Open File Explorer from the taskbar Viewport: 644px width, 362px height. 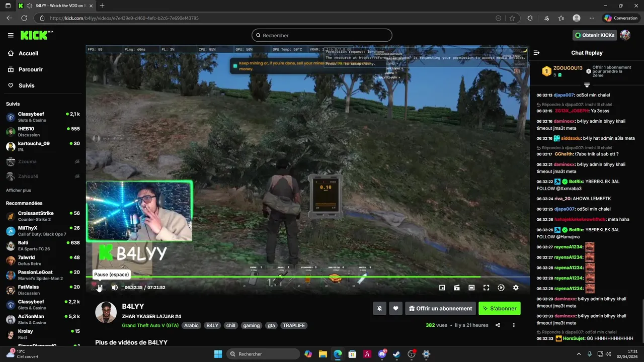coord(323,354)
